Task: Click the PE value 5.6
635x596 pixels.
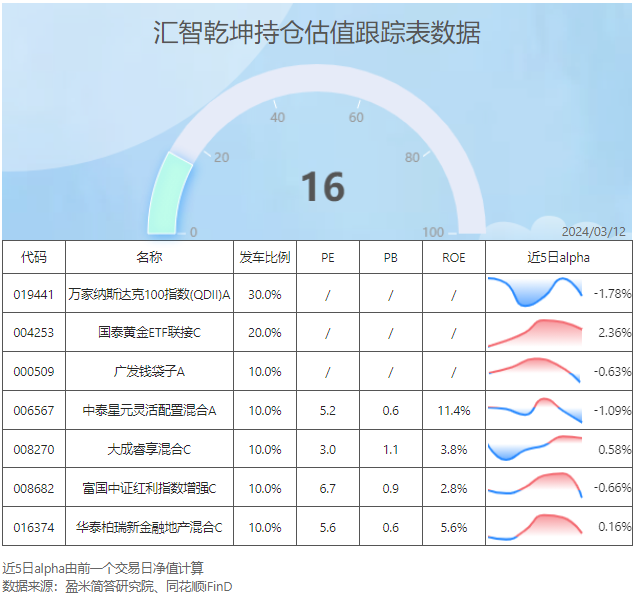Action: pos(328,528)
